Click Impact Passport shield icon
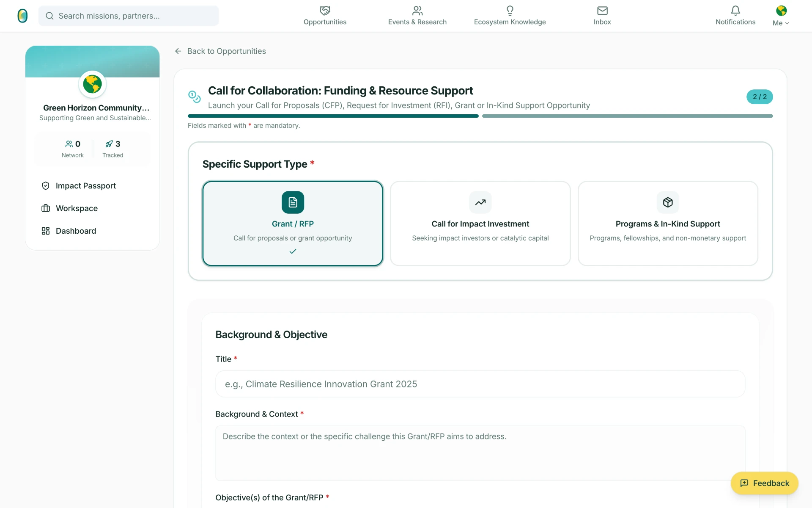 (46, 186)
